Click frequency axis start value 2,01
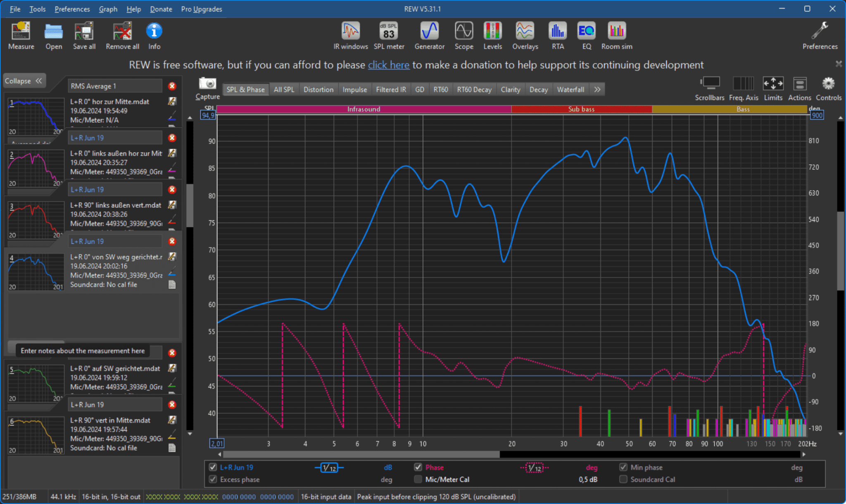The width and height of the screenshot is (846, 504). [x=217, y=444]
